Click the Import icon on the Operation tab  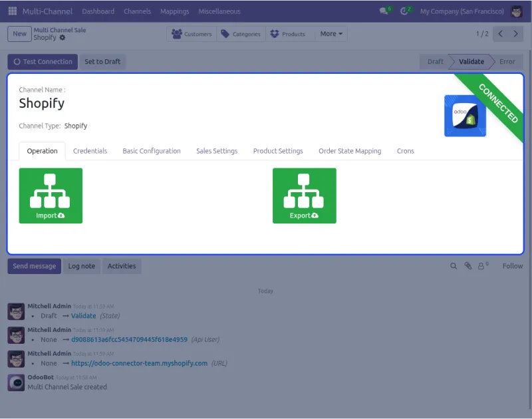51,195
